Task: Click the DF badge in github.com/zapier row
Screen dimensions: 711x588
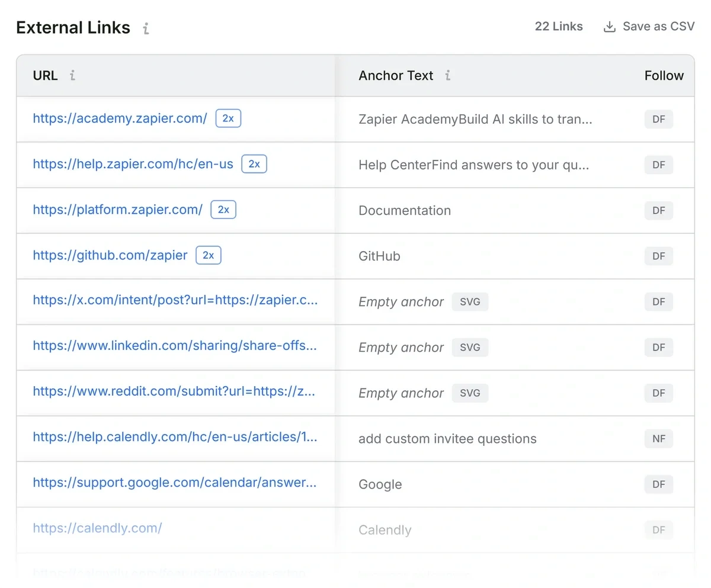Action: click(659, 256)
